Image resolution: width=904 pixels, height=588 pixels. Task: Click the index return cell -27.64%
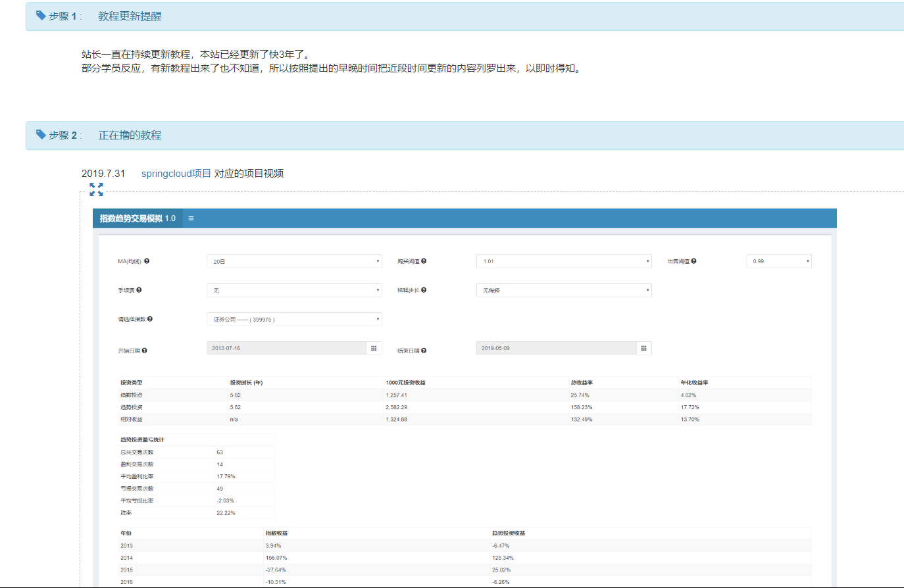pos(276,570)
